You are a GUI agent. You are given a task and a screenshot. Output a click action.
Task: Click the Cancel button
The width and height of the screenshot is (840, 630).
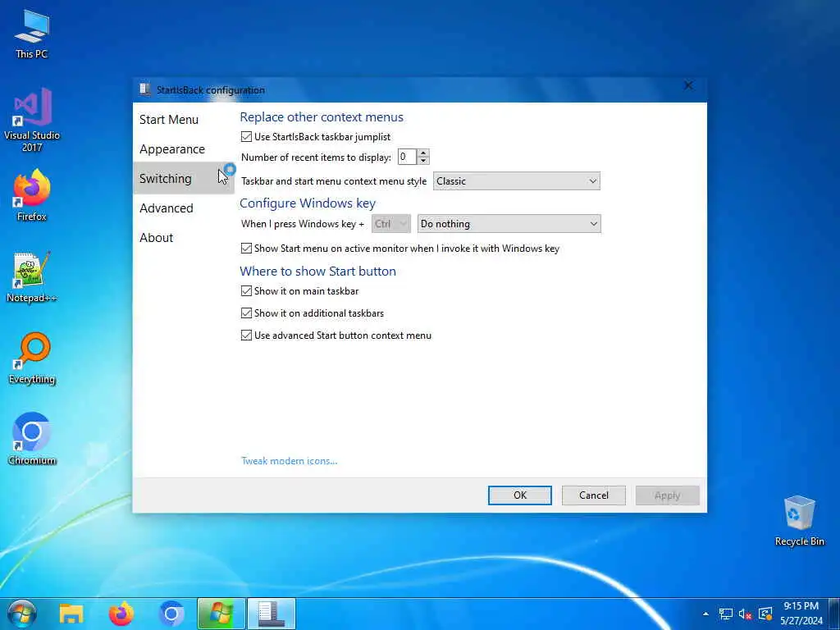pyautogui.click(x=594, y=495)
